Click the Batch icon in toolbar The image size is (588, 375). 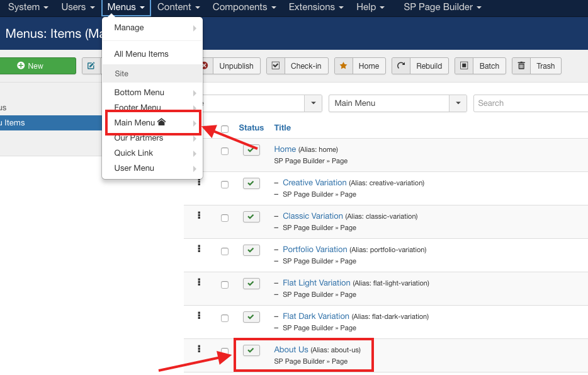tap(464, 66)
